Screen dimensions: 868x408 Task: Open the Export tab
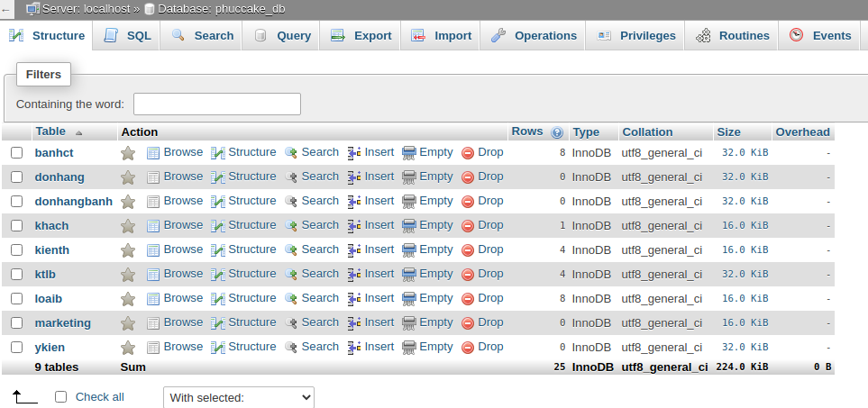361,36
